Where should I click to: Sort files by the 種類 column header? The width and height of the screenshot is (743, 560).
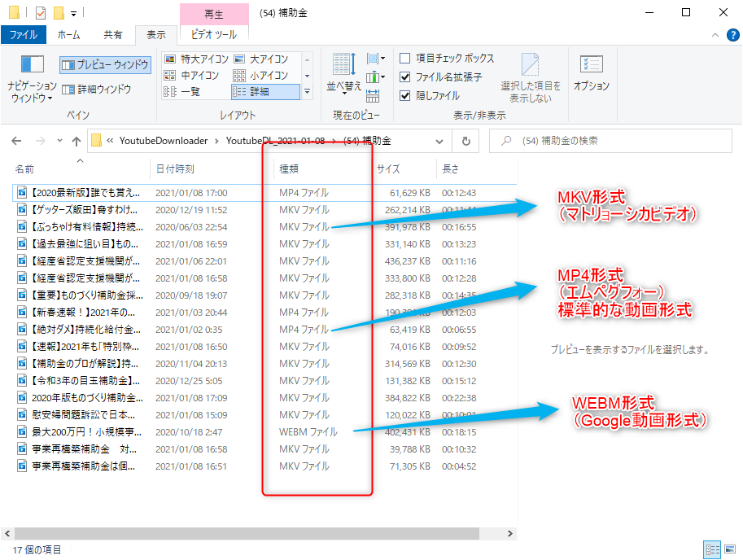click(x=290, y=169)
